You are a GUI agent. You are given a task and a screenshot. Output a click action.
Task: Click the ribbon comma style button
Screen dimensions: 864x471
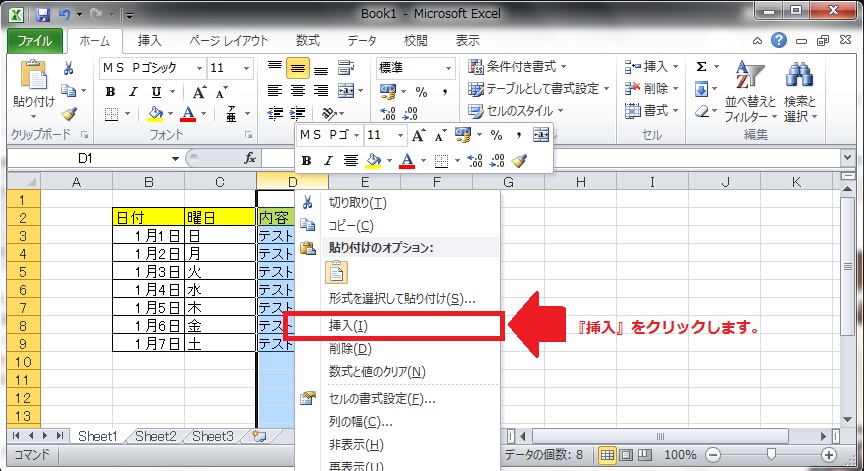point(444,92)
